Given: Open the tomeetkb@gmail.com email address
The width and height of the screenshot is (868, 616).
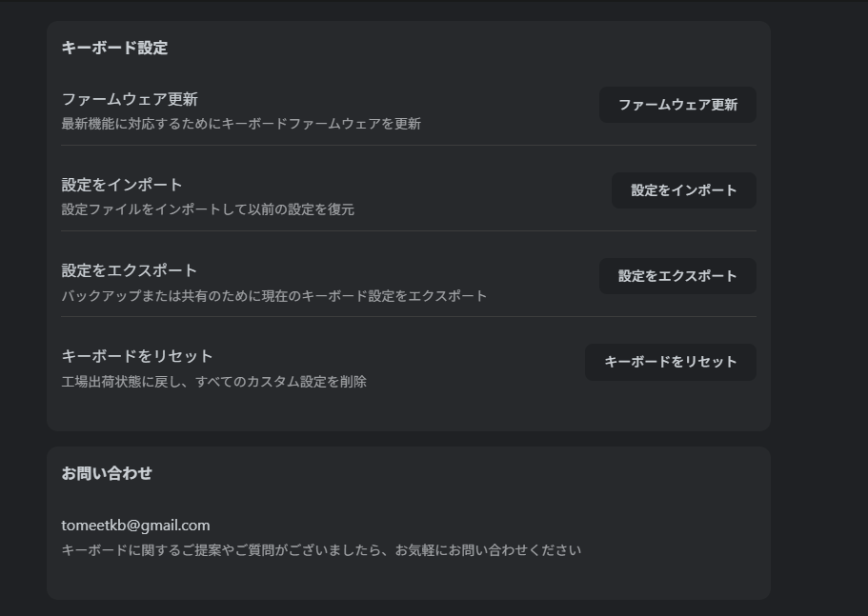Looking at the screenshot, I should click(135, 526).
